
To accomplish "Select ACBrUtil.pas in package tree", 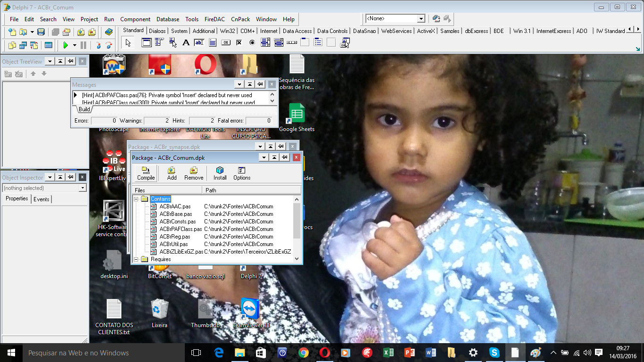I will [x=173, y=244].
